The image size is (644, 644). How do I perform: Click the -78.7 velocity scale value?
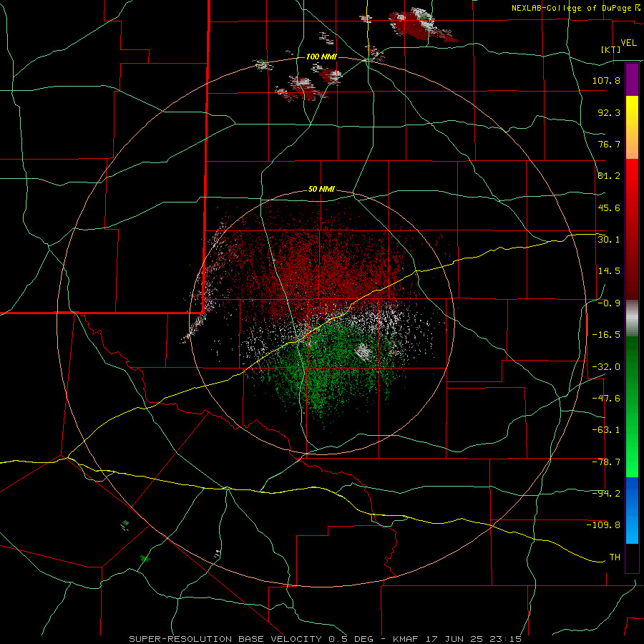click(606, 462)
